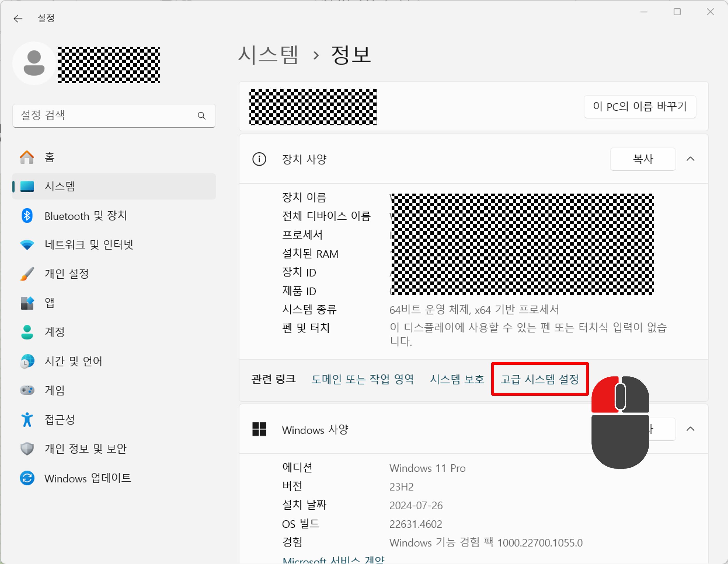Click the Windows 11 Pro edition text

(427, 468)
